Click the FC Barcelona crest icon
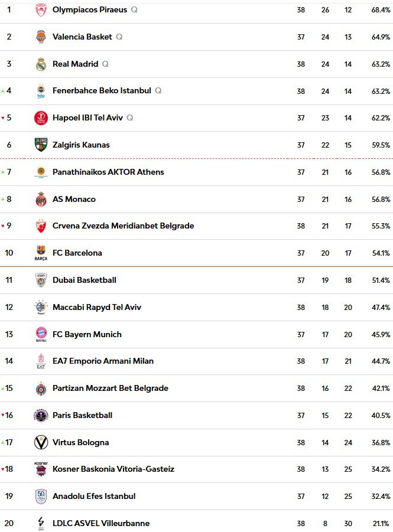The width and height of the screenshot is (393, 532). pos(41,253)
